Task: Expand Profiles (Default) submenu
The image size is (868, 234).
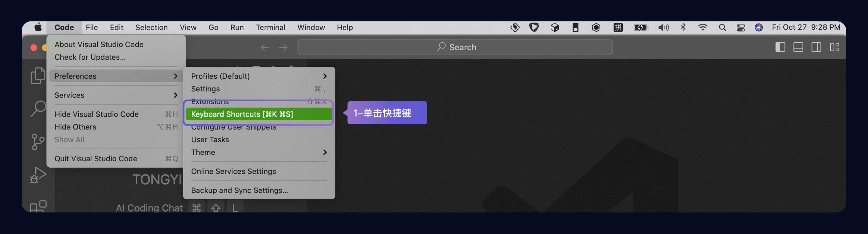Action: (259, 76)
